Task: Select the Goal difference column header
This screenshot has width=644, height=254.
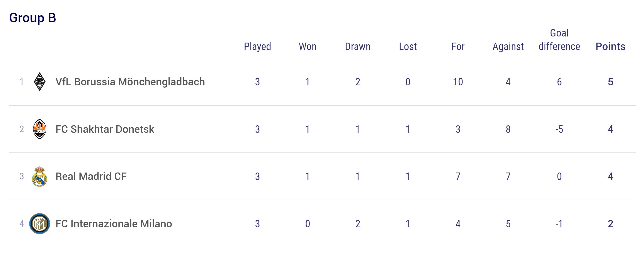Action: (559, 40)
